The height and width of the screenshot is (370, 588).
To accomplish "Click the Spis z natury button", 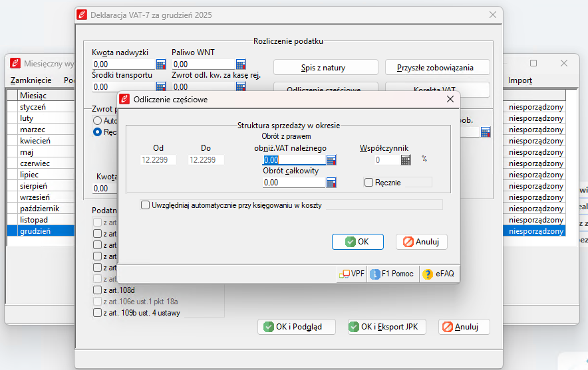I will (x=325, y=68).
